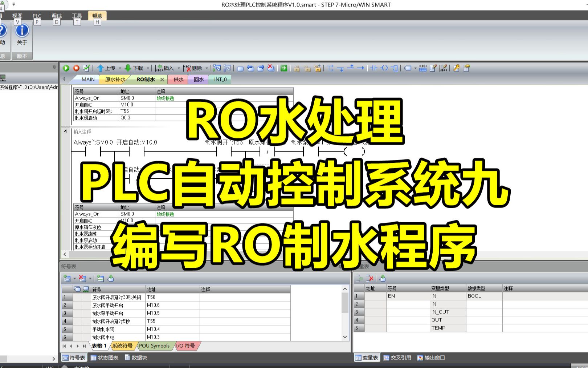Open the 上传 dropdown arrow
588x368 pixels.
point(120,68)
